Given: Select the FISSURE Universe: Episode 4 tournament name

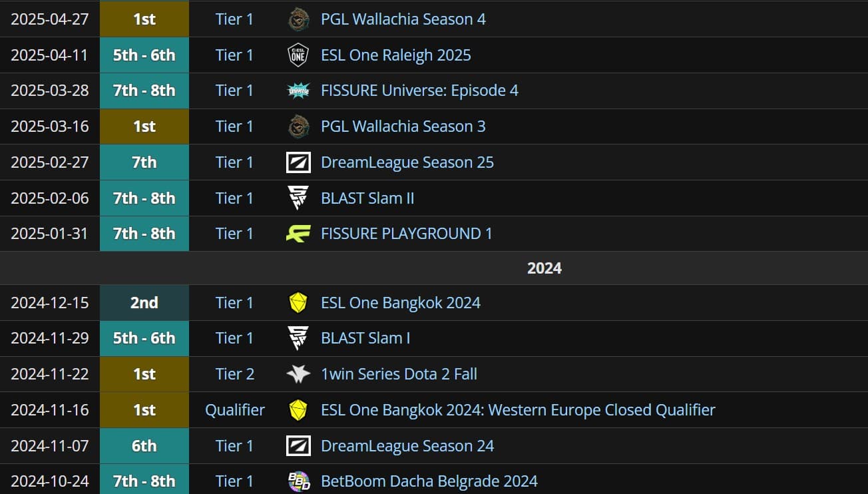Looking at the screenshot, I should pos(419,91).
